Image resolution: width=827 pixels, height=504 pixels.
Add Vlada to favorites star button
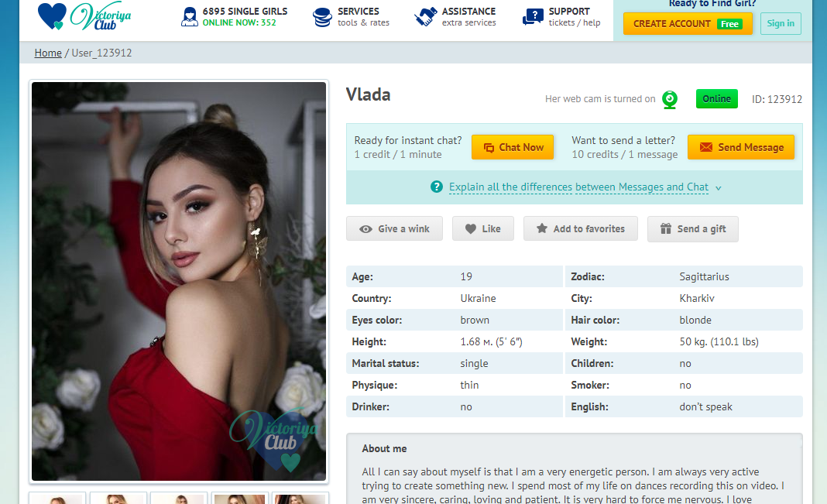point(581,229)
